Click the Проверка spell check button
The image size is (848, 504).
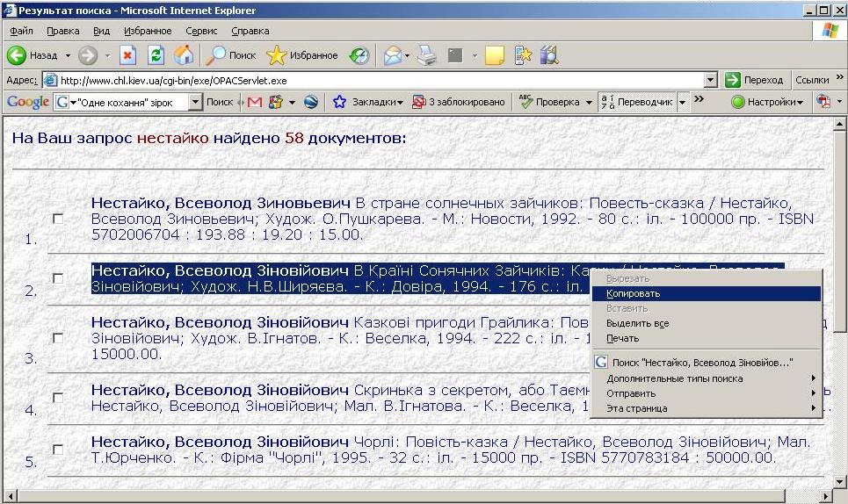click(x=550, y=102)
